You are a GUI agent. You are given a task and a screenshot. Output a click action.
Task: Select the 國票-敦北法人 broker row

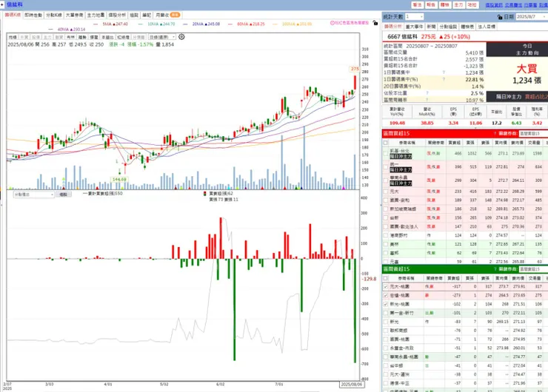465,226
